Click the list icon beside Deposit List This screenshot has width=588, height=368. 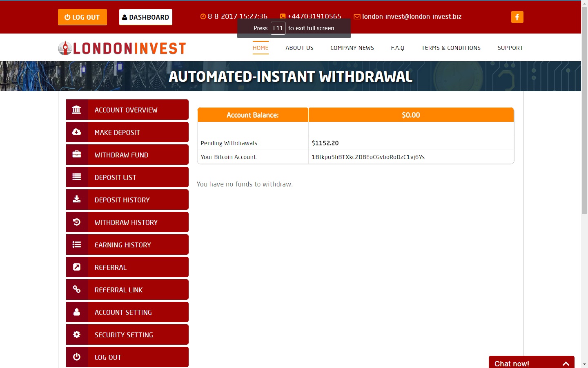pos(76,177)
